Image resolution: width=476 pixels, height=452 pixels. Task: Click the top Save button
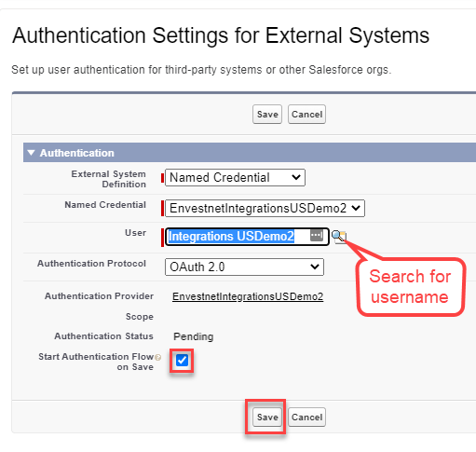267,115
